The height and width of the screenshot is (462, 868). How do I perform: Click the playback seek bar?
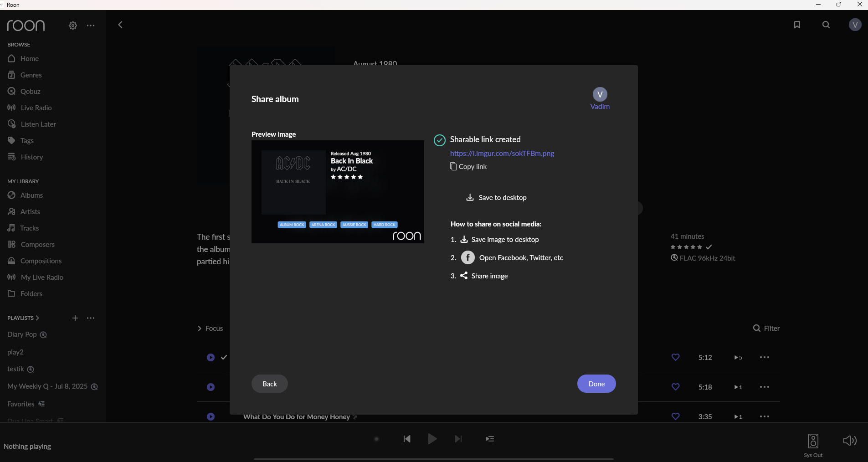433,459
